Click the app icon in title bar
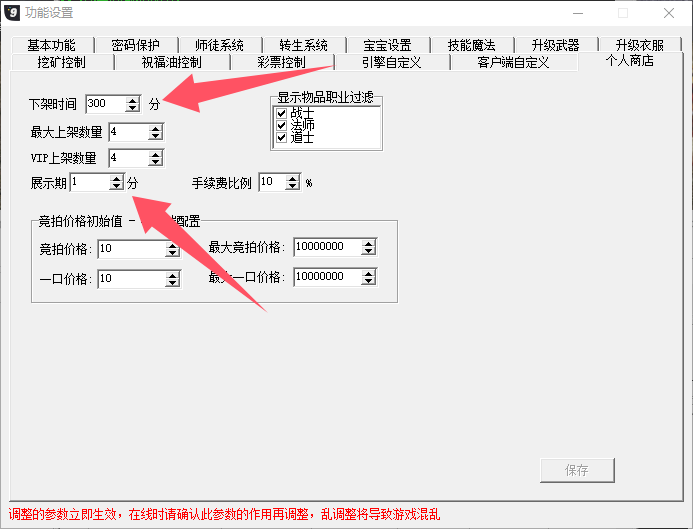The height and width of the screenshot is (529, 693). point(12,13)
